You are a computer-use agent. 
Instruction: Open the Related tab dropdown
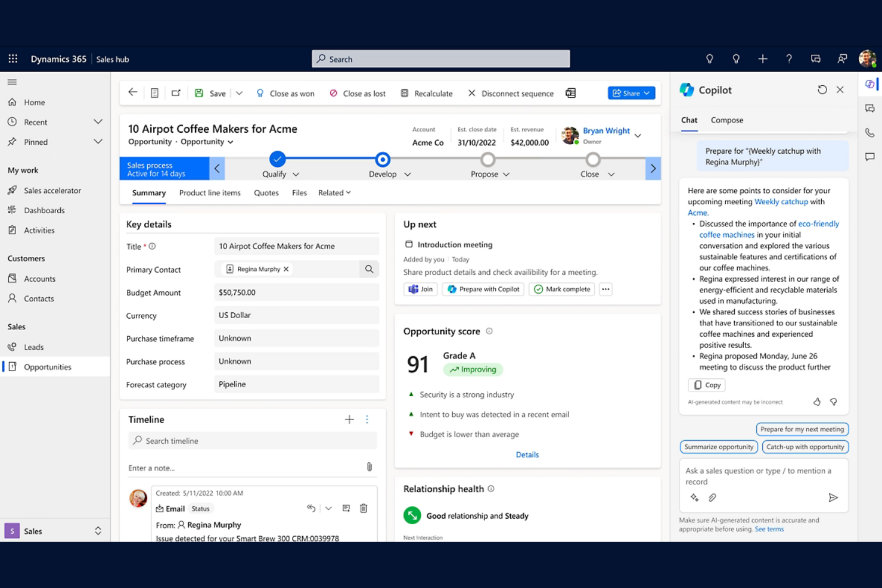[x=334, y=193]
